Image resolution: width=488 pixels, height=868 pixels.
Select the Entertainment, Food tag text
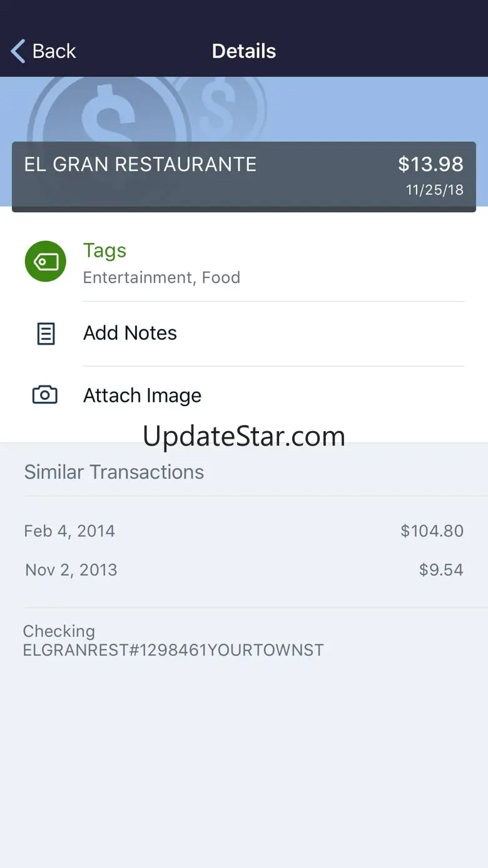tap(161, 277)
